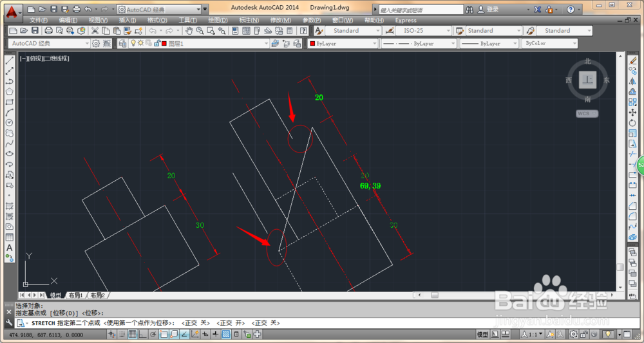
Task: Select the Circle draw tool
Action: 10,123
